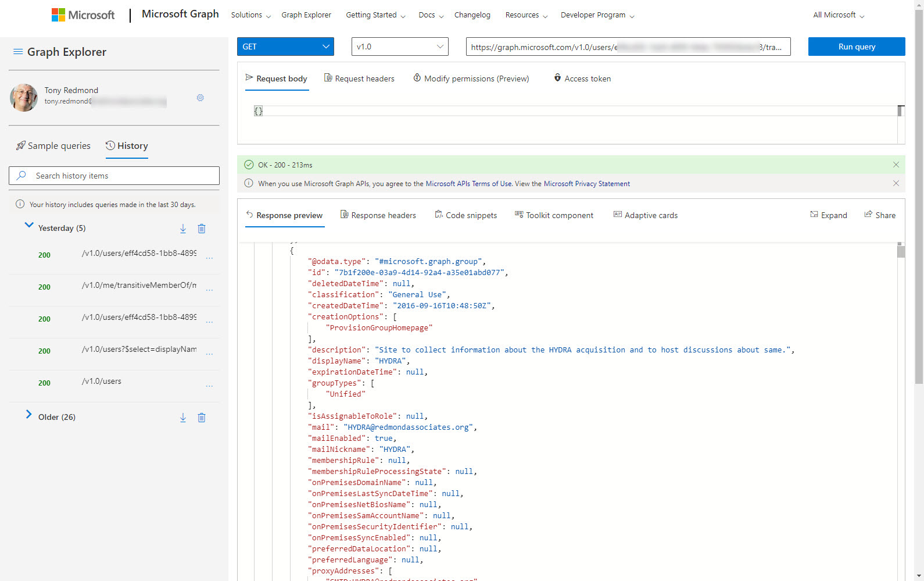This screenshot has width=924, height=581.
Task: Select the Response preview tab
Action: pyautogui.click(x=284, y=215)
